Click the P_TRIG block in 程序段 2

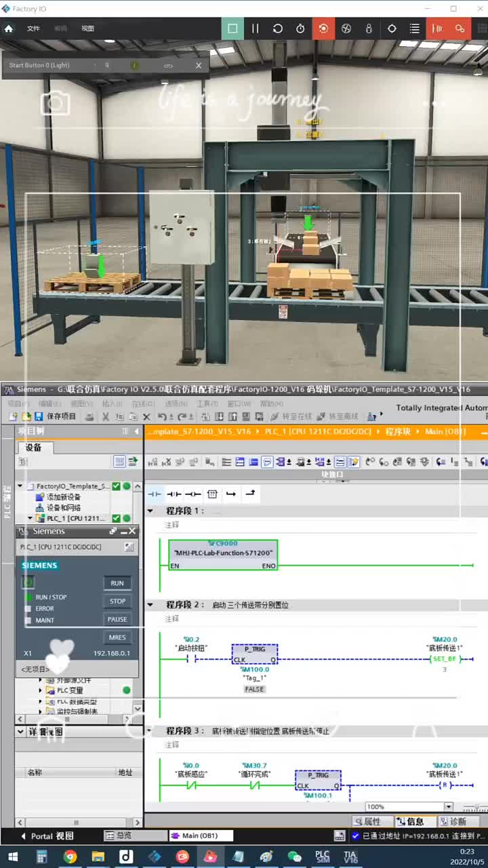255,654
